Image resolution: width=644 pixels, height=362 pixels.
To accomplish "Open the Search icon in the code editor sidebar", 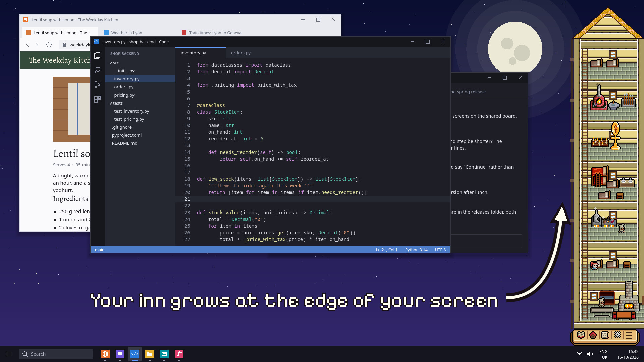I will [x=97, y=70].
